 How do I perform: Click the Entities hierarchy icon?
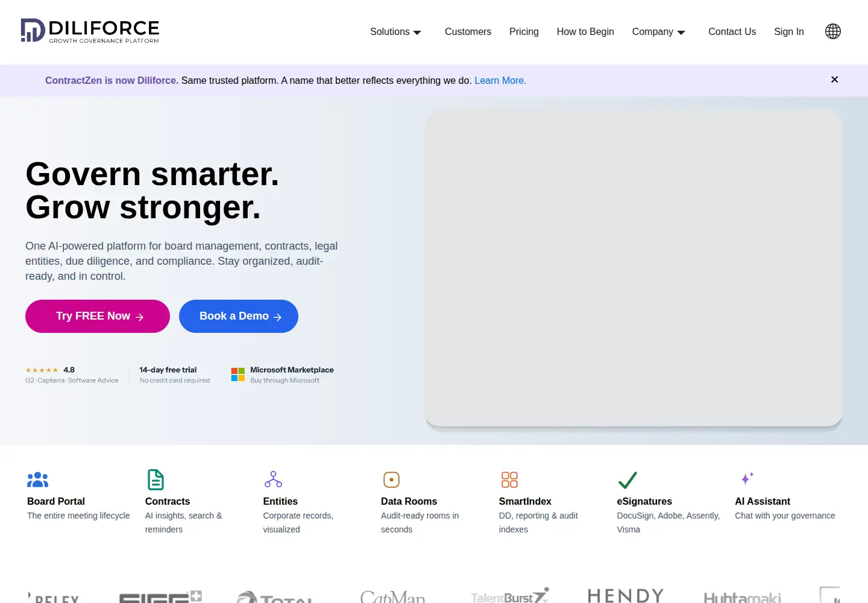pyautogui.click(x=273, y=480)
